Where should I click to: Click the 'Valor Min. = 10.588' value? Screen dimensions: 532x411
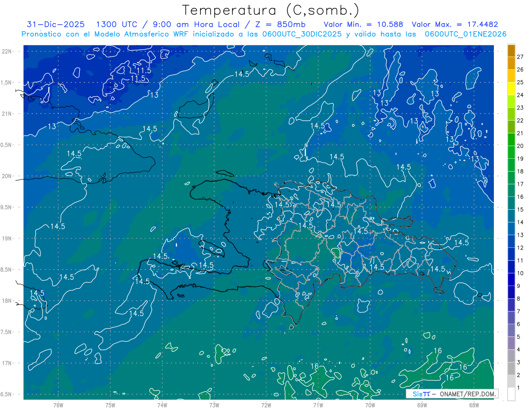click(364, 24)
